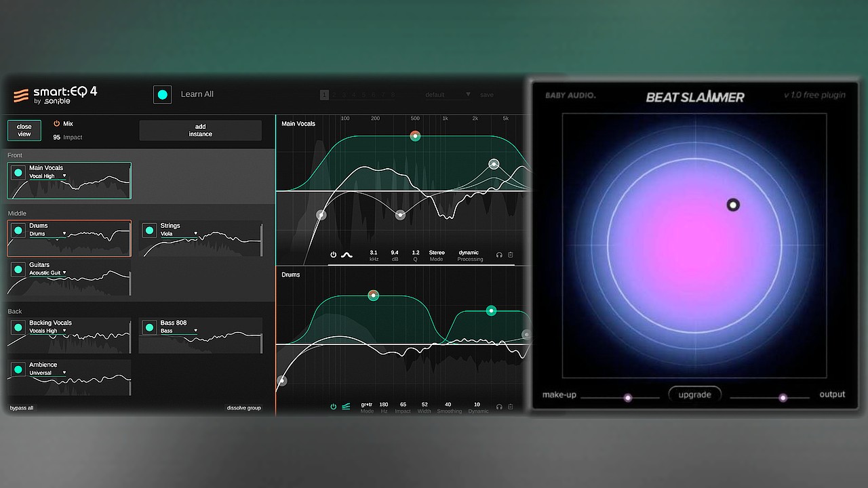Click the add instance button
The height and width of the screenshot is (488, 868).
coord(200,131)
